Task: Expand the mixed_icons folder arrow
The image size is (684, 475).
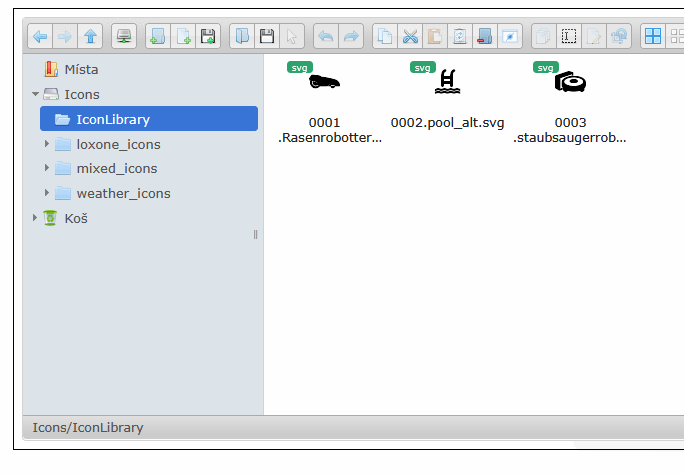Action: (x=47, y=168)
